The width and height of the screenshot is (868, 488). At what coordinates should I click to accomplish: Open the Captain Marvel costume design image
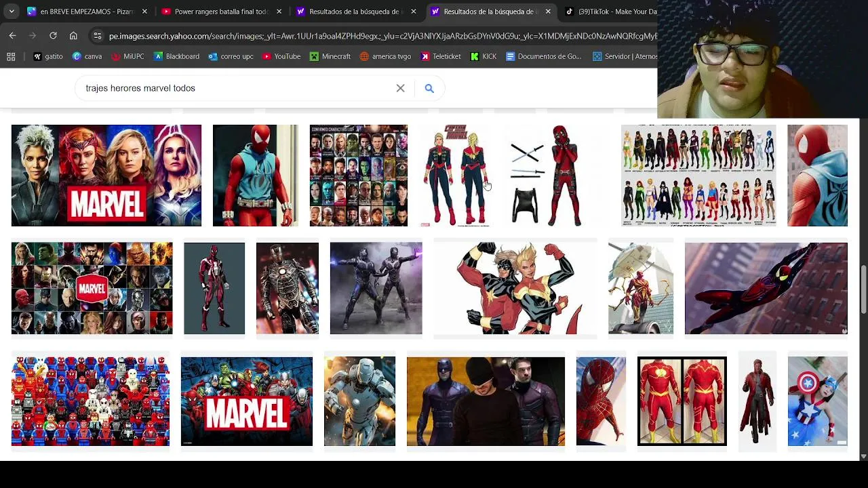point(455,176)
